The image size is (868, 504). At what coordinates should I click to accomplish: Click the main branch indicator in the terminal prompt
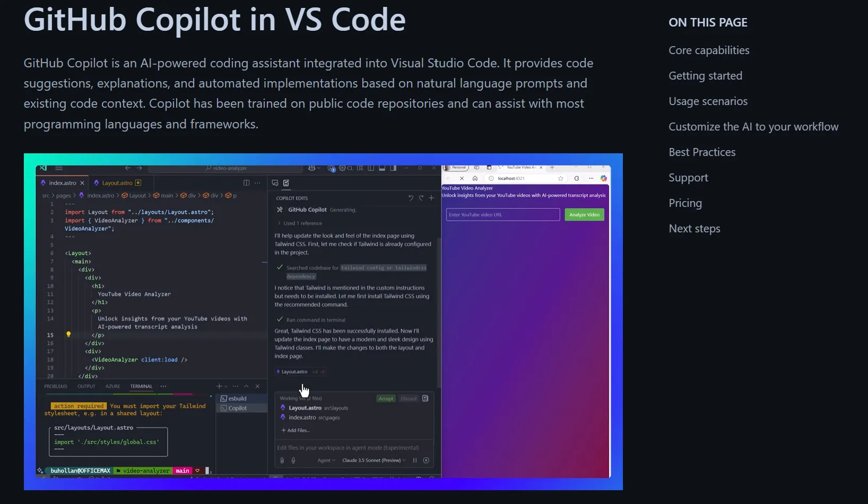[183, 471]
